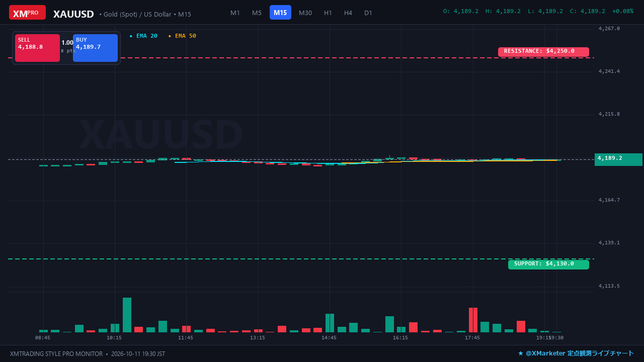Switch to the M30 timeframe
Screen dimensions: 644x362
point(305,12)
